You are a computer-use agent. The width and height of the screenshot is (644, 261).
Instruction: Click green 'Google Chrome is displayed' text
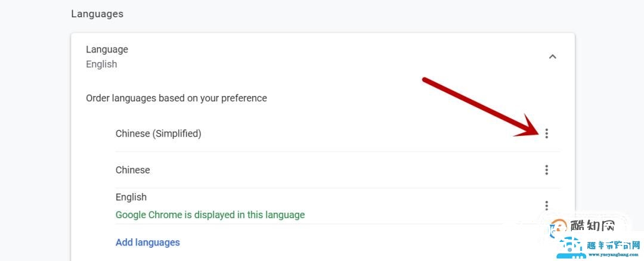coord(210,215)
